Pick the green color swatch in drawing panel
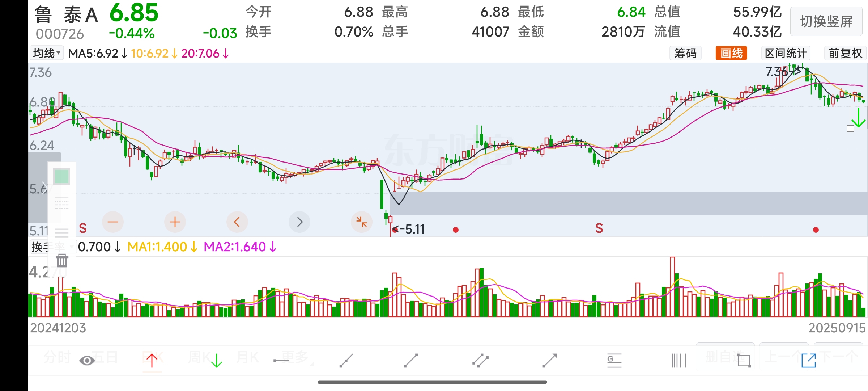The height and width of the screenshot is (391, 868). 61,177
